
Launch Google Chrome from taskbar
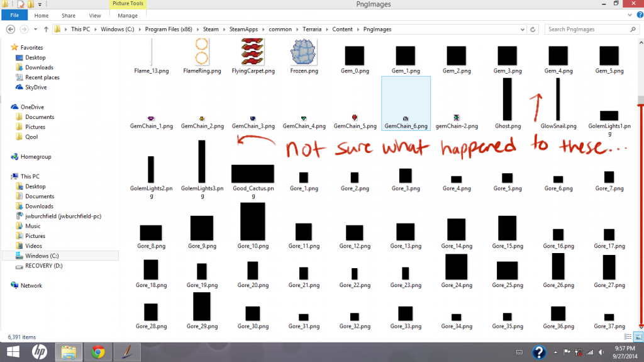click(97, 352)
